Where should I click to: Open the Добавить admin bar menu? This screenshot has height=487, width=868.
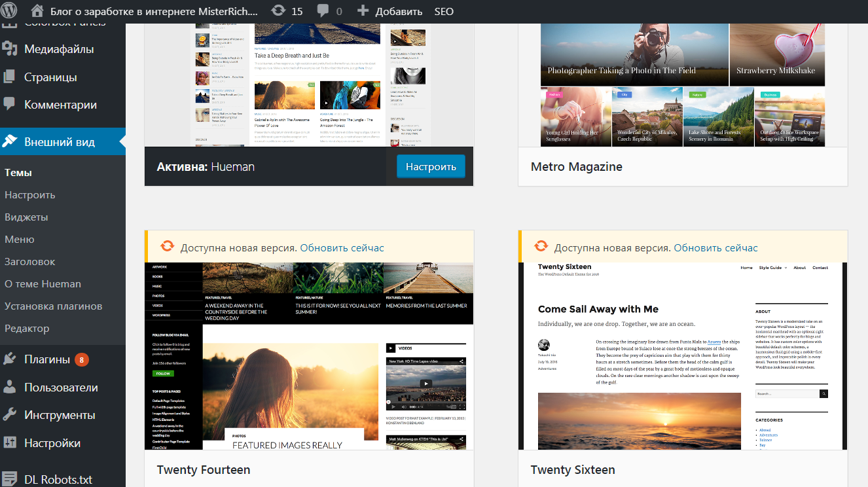(x=399, y=12)
